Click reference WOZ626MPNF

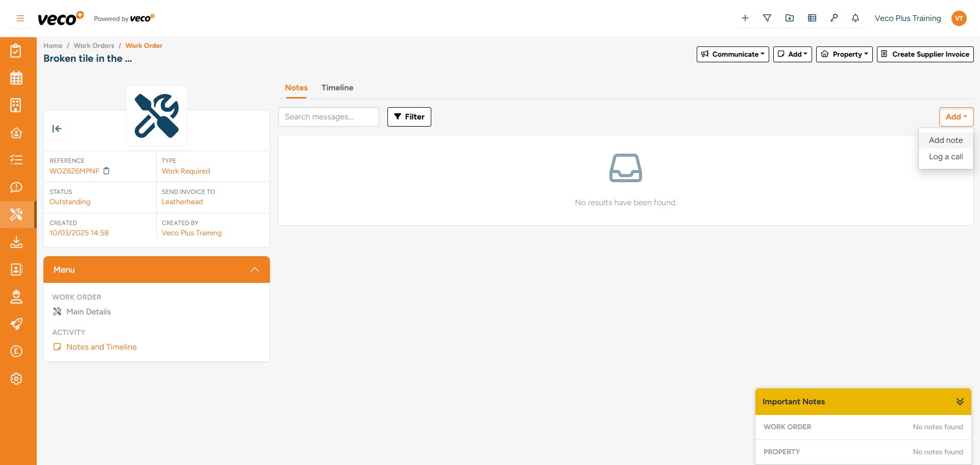click(75, 171)
